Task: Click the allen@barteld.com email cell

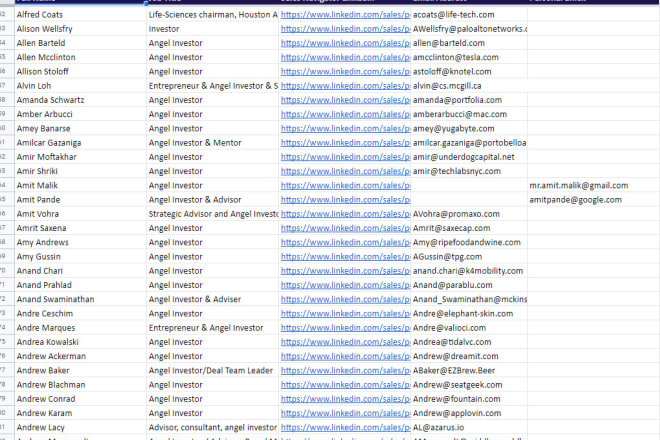Action: point(469,43)
